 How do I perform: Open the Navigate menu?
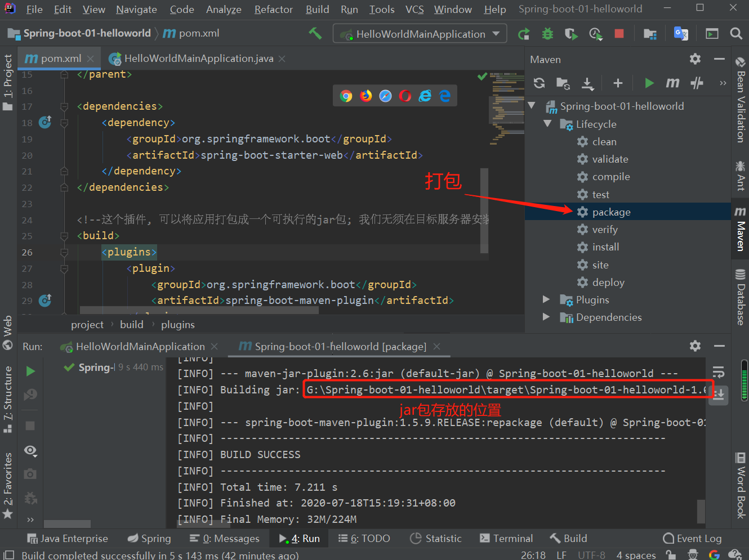click(x=136, y=10)
